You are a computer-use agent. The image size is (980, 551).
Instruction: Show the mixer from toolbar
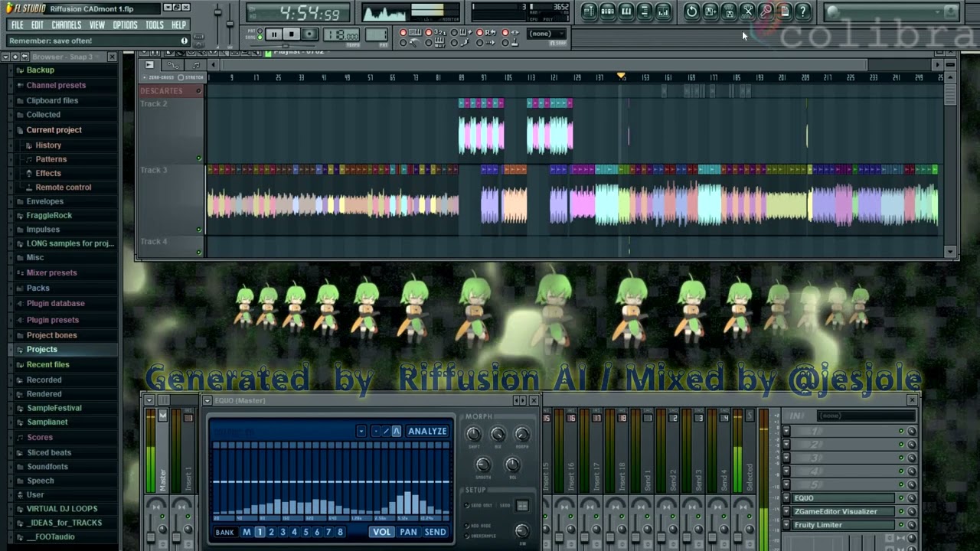click(x=663, y=11)
